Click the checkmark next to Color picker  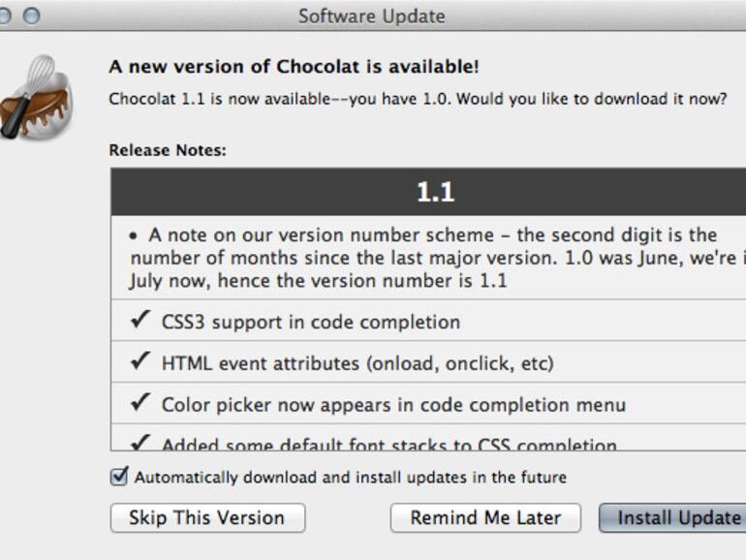[140, 404]
